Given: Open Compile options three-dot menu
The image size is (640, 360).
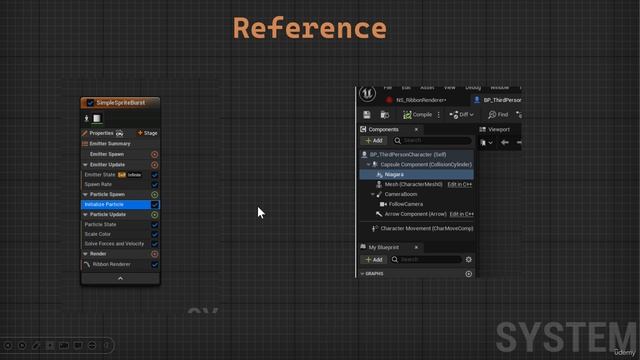Looking at the screenshot, I should [x=439, y=115].
